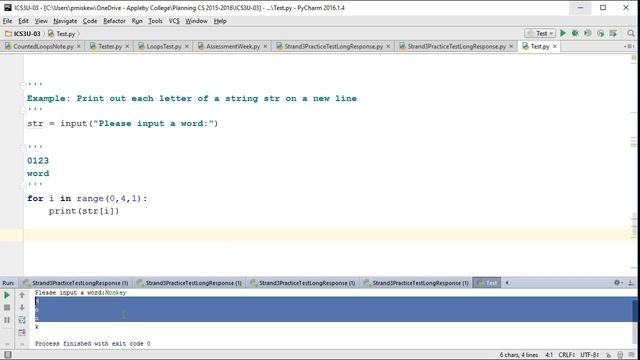This screenshot has height=360, width=640.
Task: Close the active Test.py editor tab
Action: point(555,47)
